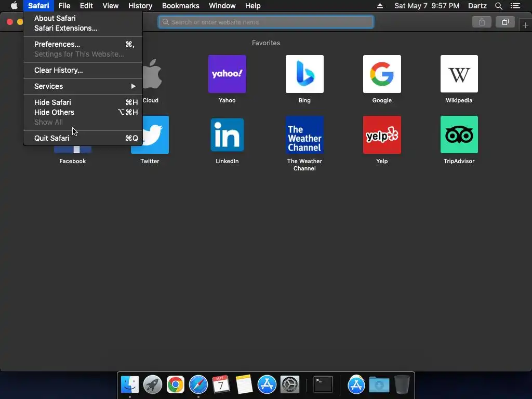The width and height of the screenshot is (532, 399).
Task: Open the Wikipedia favorite tile
Action: tap(459, 74)
